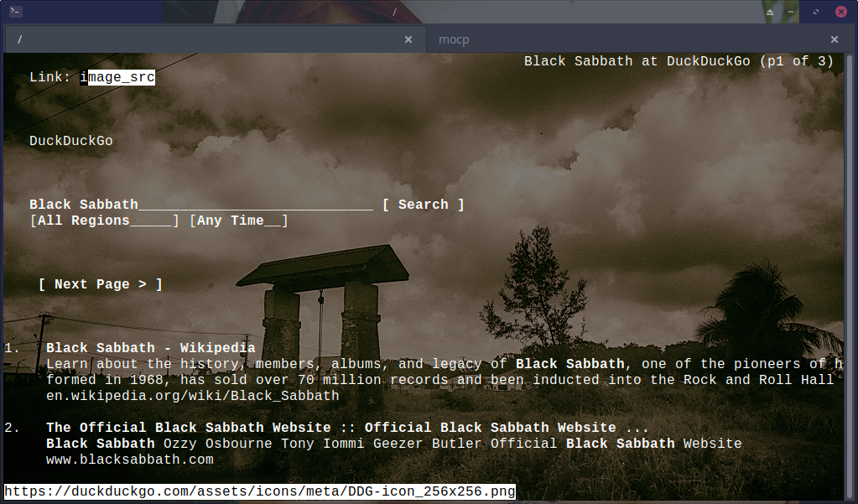Open the Any Time dropdown
Screen dimensions: 858x504
tap(238, 221)
